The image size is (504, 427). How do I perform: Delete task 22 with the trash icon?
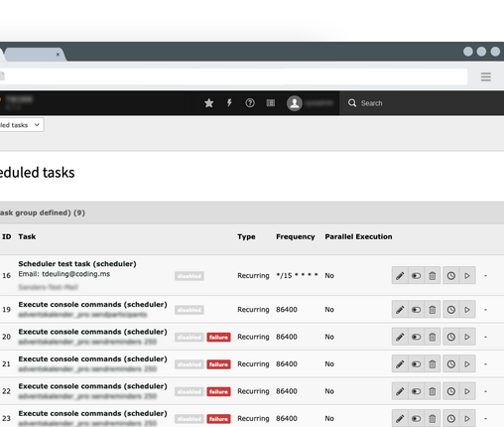[x=433, y=391]
